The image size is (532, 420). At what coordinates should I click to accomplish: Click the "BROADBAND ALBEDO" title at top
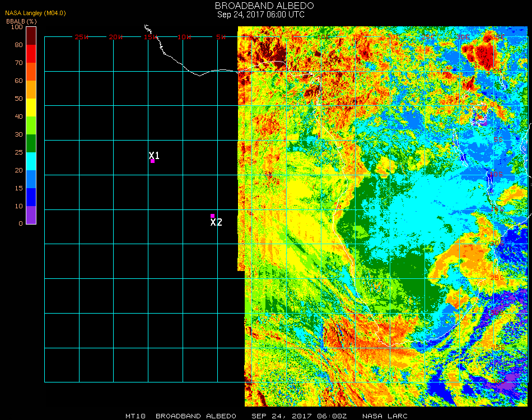point(264,6)
